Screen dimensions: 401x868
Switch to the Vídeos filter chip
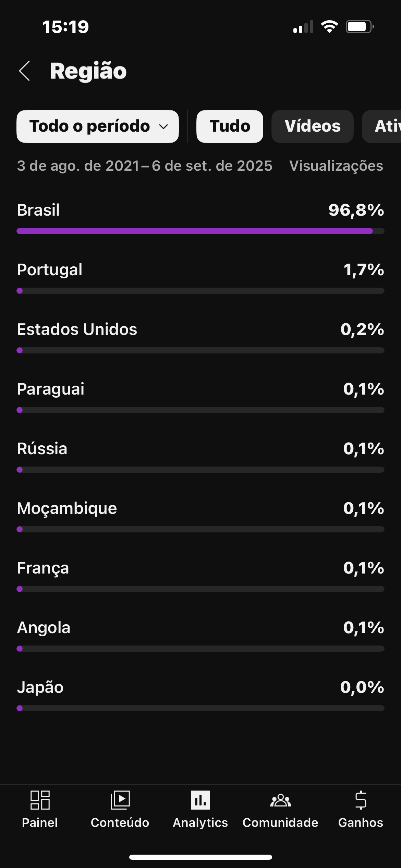coord(312,126)
